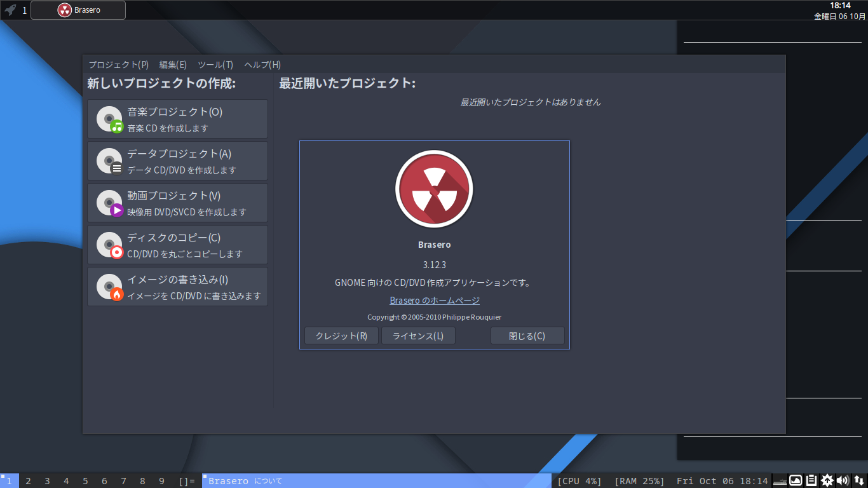Click the Copyright Philippe Rouquier text

(x=435, y=317)
